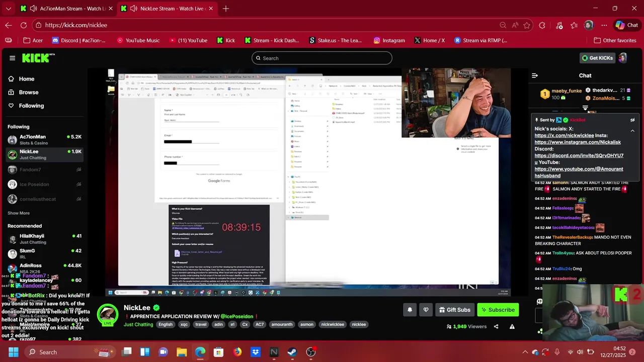This screenshot has width=644, height=362.
Task: Open the Other favorites folder
Action: [615, 40]
